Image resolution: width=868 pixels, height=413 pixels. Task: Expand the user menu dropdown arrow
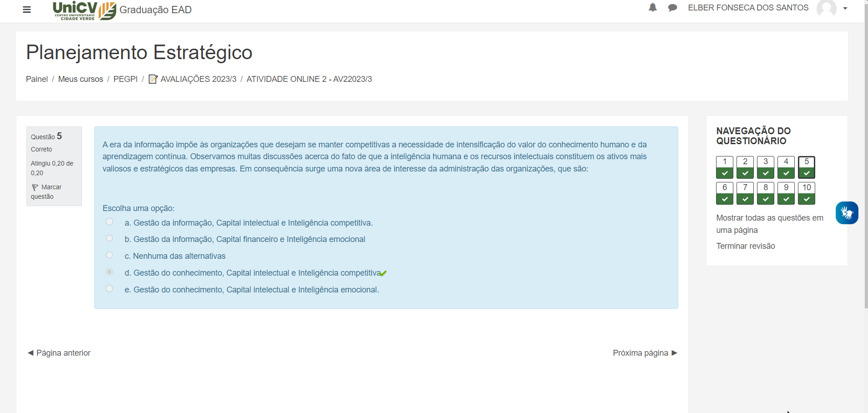[845, 8]
